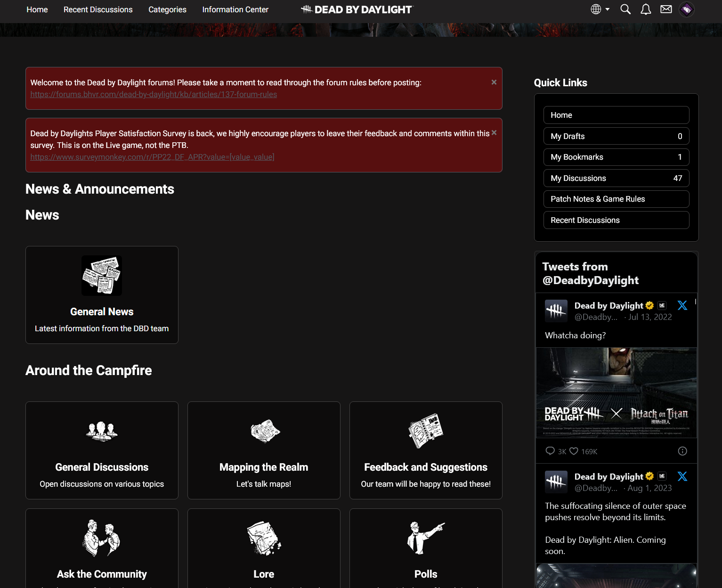The image size is (722, 588).
Task: Like the Whatcha doing tweet
Action: point(574,451)
